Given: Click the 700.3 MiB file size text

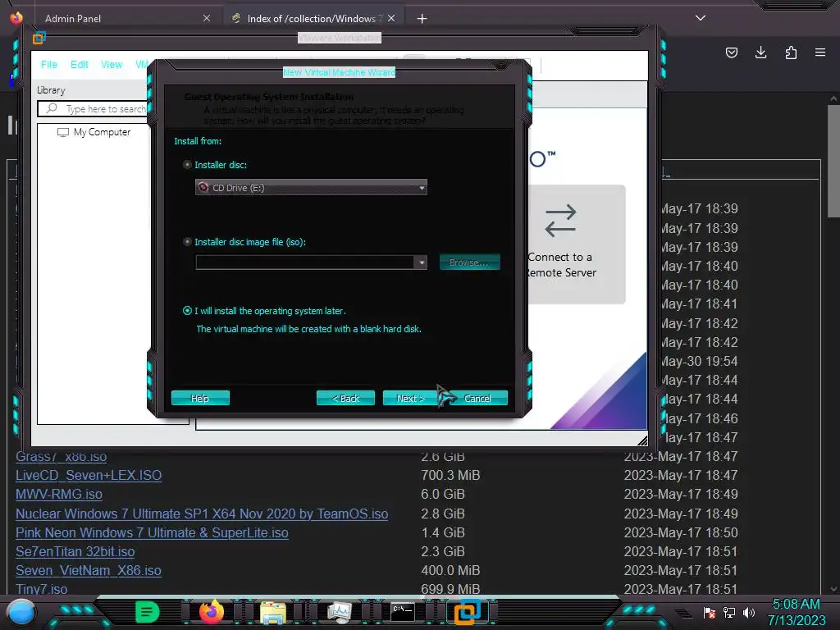Looking at the screenshot, I should [x=450, y=475].
